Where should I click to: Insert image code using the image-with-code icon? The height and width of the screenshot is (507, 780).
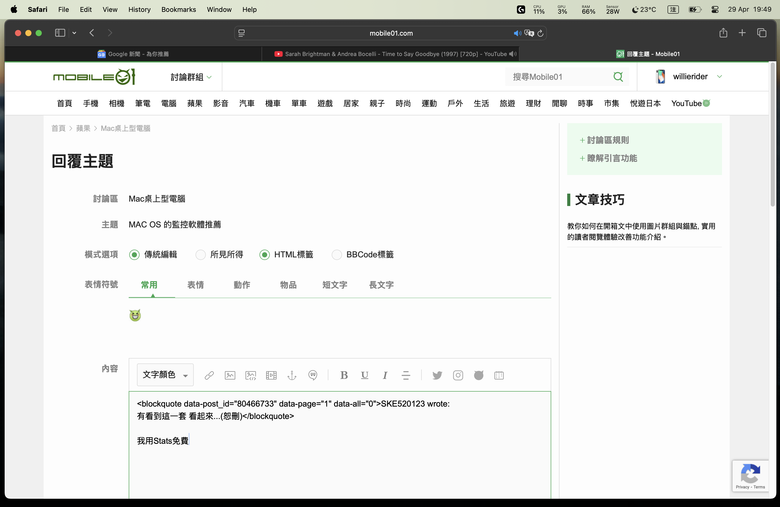251,375
